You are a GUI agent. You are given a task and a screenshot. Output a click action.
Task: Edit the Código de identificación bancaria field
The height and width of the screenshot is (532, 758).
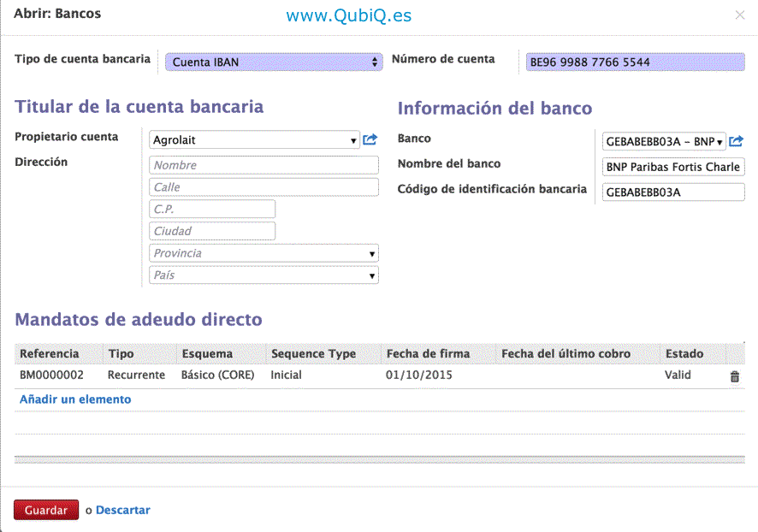coord(673,192)
